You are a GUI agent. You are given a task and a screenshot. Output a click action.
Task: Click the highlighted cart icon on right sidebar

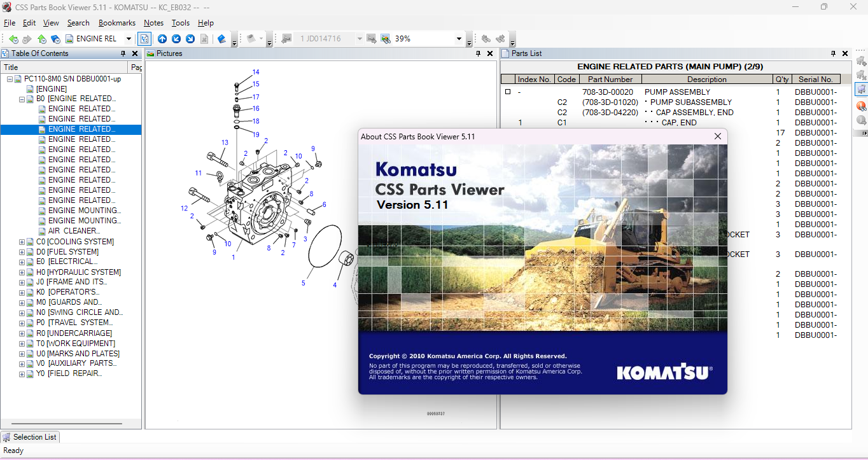[x=861, y=90]
